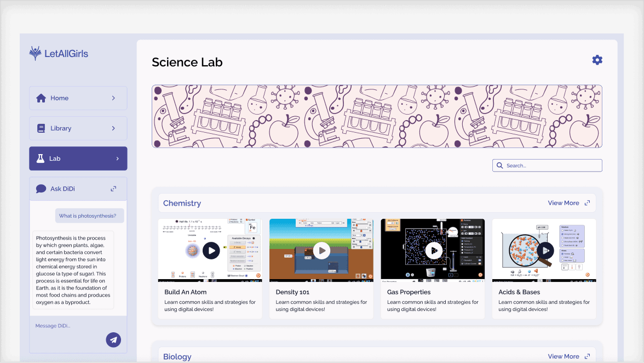Click expand icon beside Chemistry View More

pos(587,203)
